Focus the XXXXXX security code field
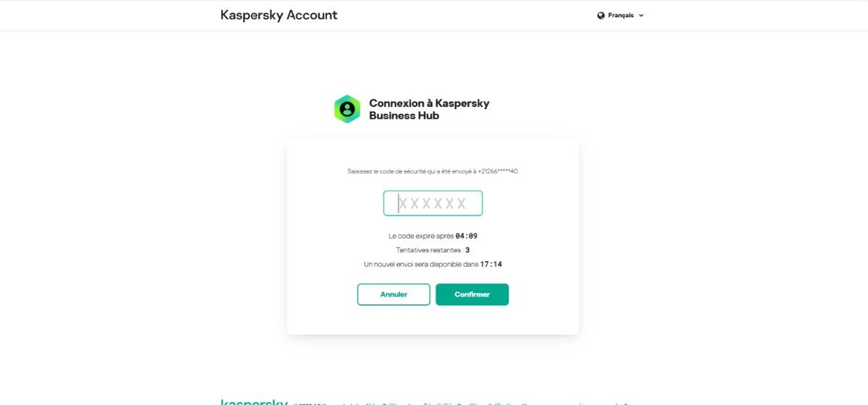The image size is (868, 405). [433, 203]
